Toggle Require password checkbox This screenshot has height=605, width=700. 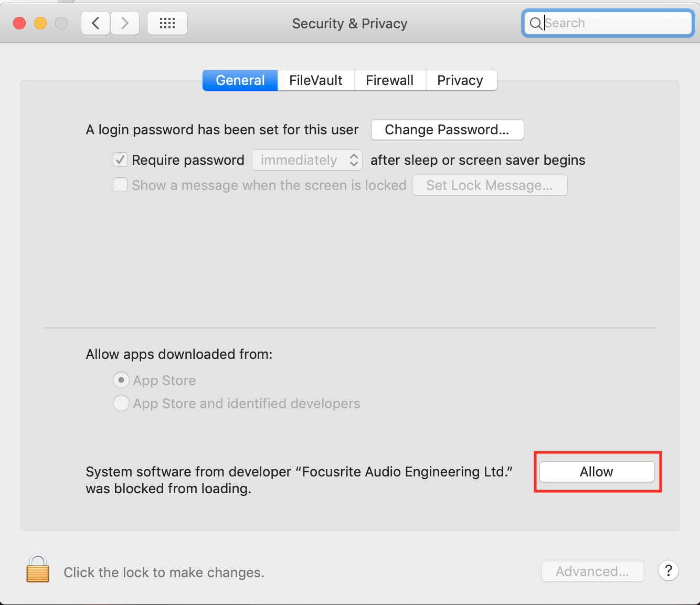pos(120,160)
